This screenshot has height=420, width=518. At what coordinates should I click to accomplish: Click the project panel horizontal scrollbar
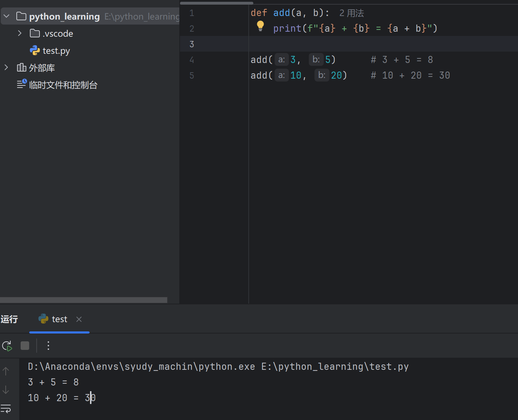click(84, 300)
